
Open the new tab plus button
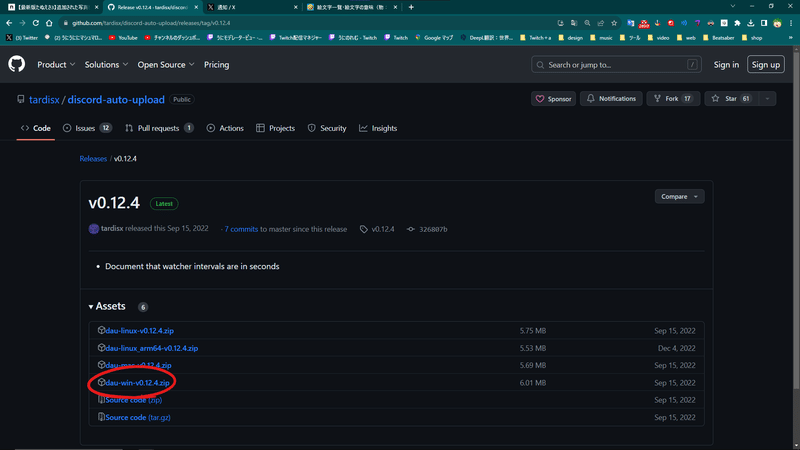tap(411, 7)
